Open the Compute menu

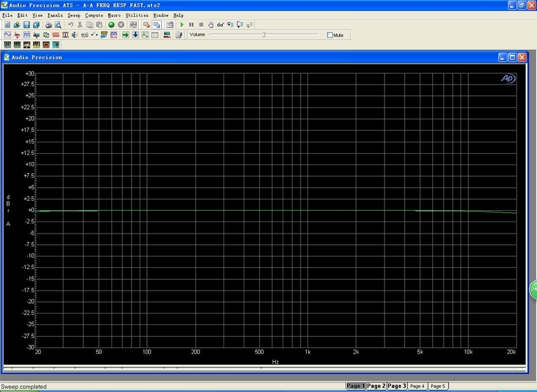click(x=94, y=15)
